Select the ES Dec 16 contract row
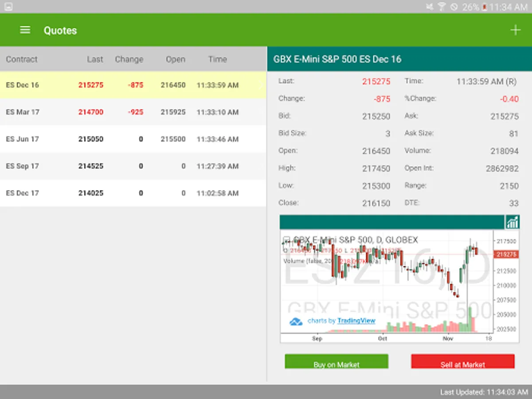 pos(133,85)
